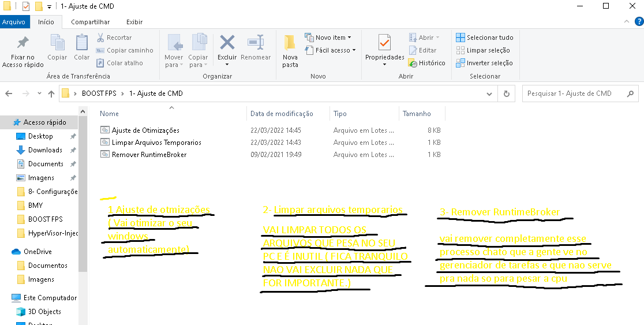Open Desktop under Acesso rápido
Viewport: 644px width, 325px height.
pos(40,136)
